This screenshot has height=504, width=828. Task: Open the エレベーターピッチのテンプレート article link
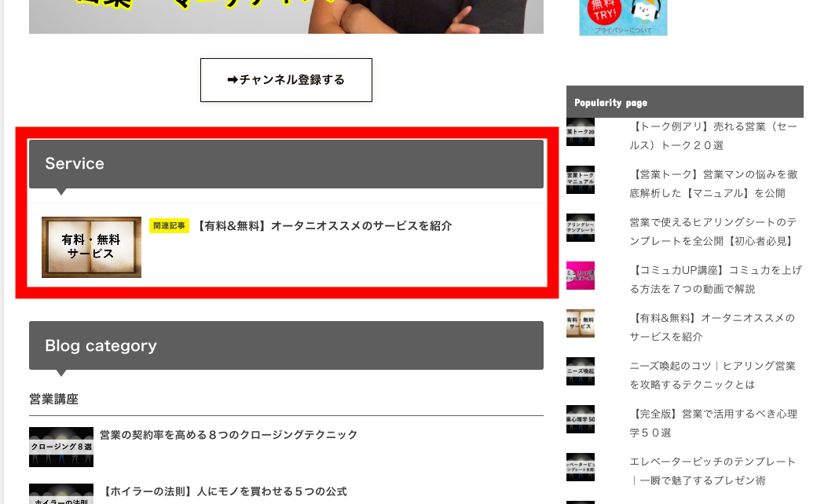pos(713,471)
